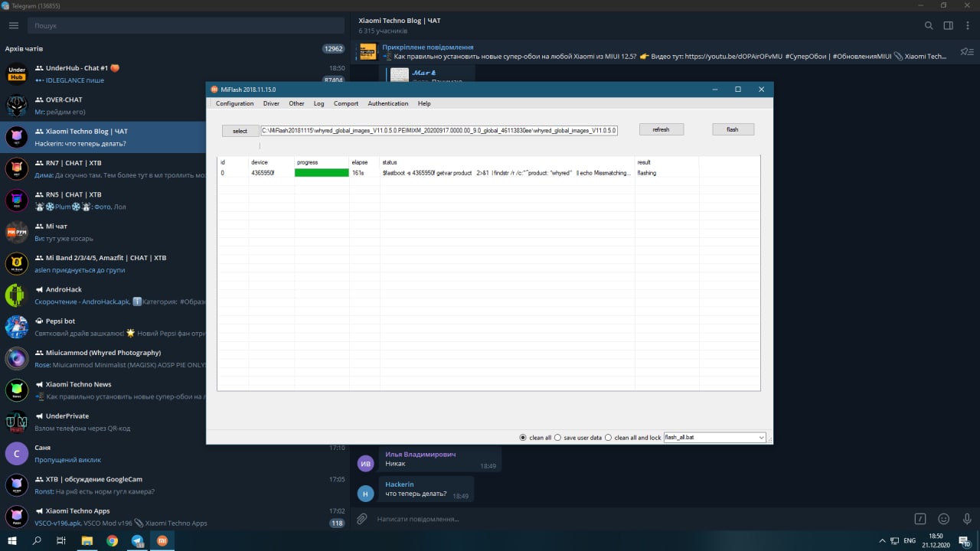Open the pinned message 'Прикріплене повідомлення'

655,52
